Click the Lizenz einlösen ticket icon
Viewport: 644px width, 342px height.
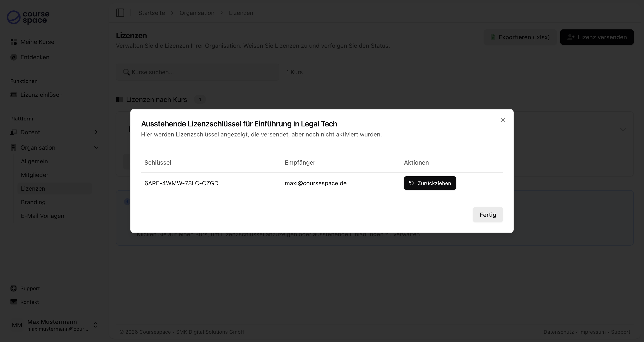click(x=13, y=95)
